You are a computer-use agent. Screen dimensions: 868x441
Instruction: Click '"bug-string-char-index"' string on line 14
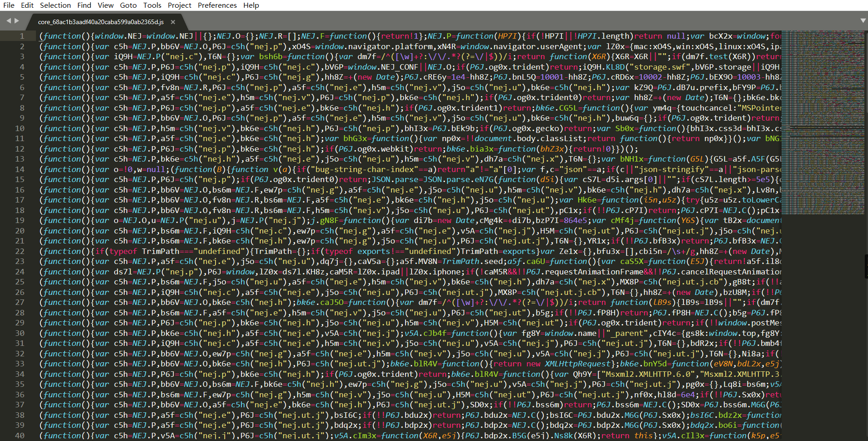(366, 169)
